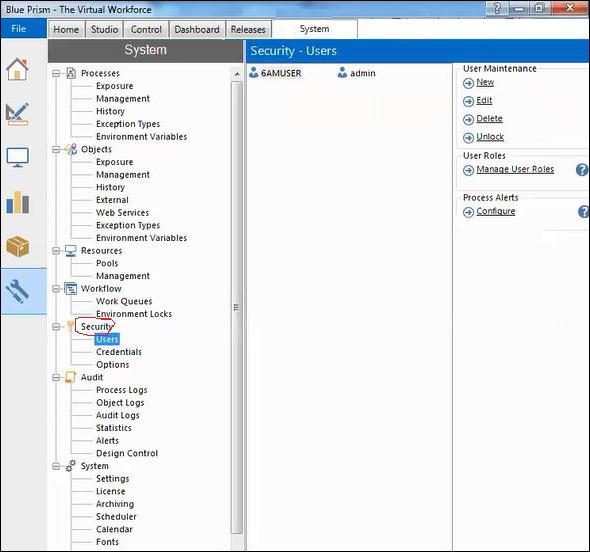Click the Processes document tree icon
Screen dimensions: 590x552
pos(71,73)
